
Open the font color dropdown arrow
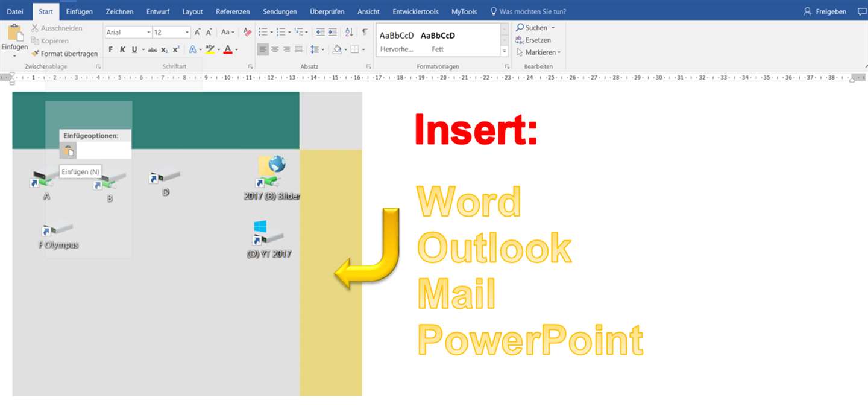[x=237, y=49]
